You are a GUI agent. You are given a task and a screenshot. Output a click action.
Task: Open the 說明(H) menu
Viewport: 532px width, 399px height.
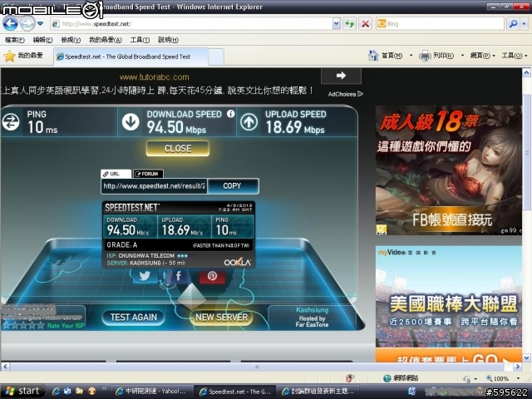pyautogui.click(x=168, y=40)
